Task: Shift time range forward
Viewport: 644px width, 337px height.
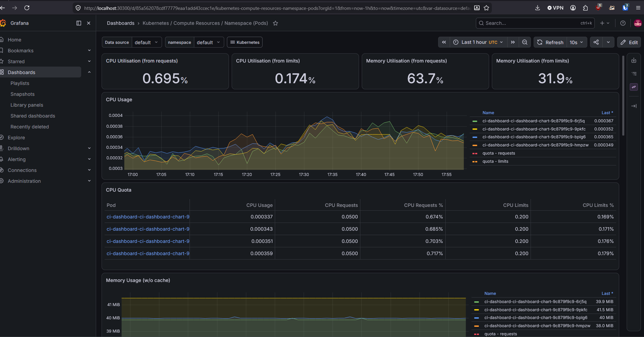Action: pos(513,42)
